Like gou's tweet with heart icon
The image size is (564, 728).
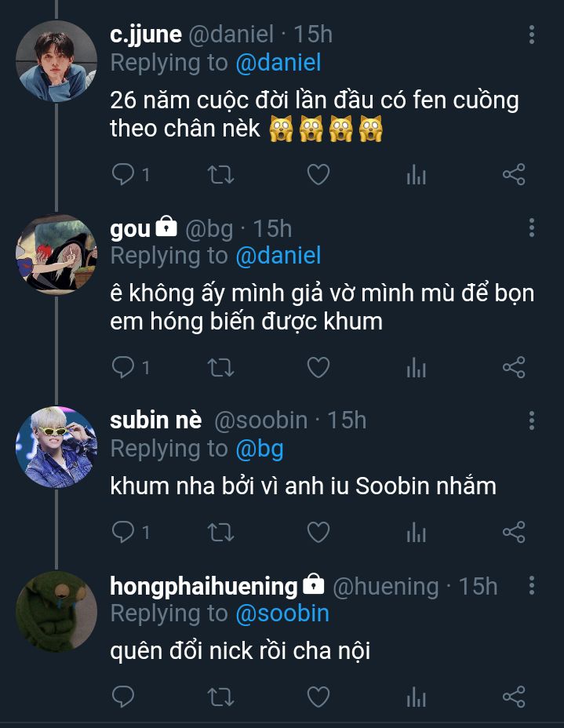tap(317, 367)
